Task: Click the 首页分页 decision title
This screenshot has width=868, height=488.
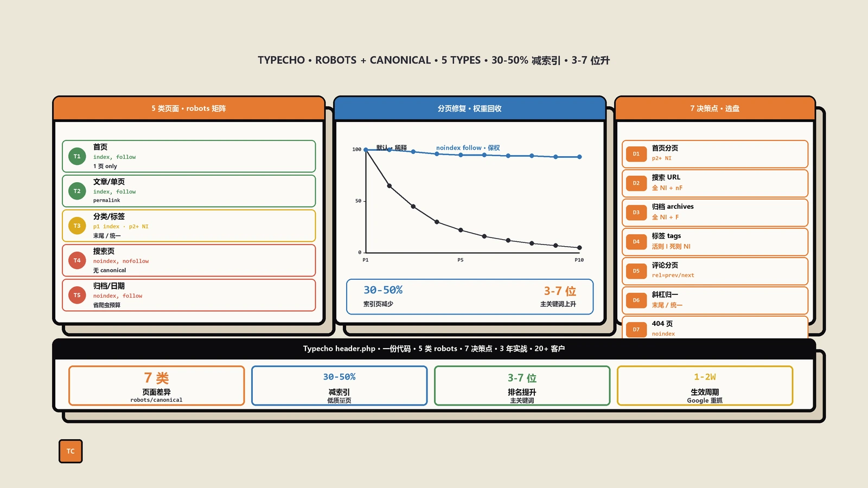Action: click(665, 148)
